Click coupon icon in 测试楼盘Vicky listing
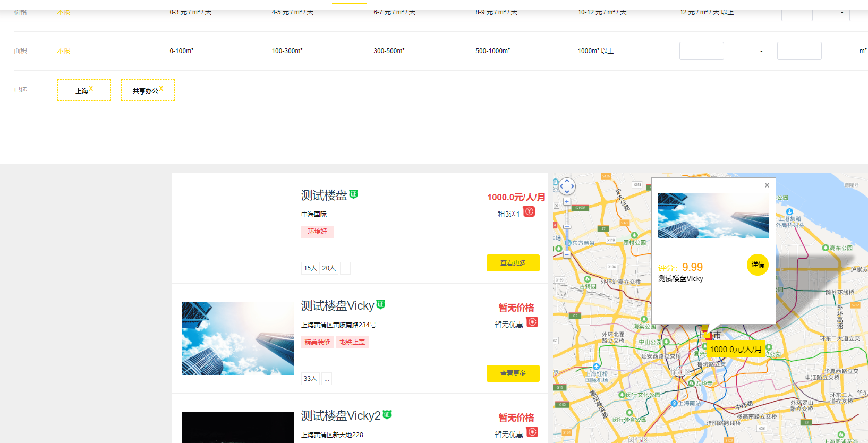Screen dimensions: 868x443 (532, 322)
